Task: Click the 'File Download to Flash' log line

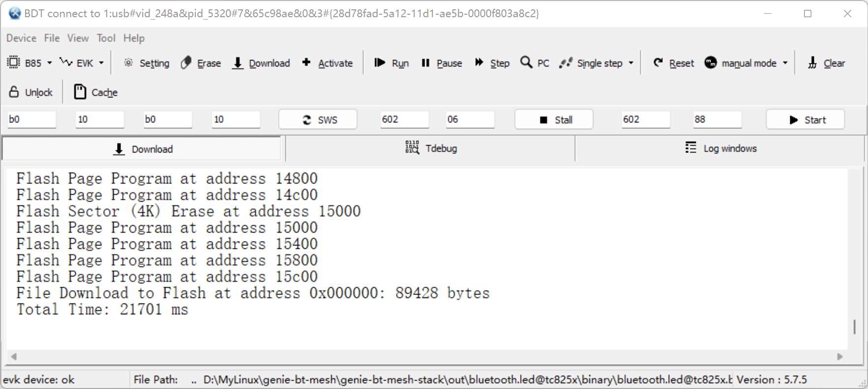Action: click(253, 293)
